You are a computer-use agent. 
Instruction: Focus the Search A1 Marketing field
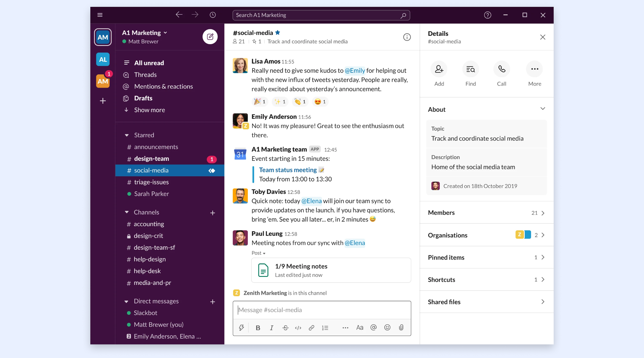click(x=321, y=15)
